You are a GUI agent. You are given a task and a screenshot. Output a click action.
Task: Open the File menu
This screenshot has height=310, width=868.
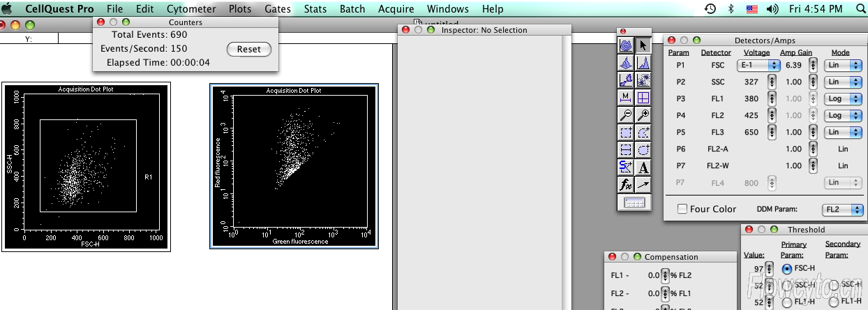(x=115, y=9)
